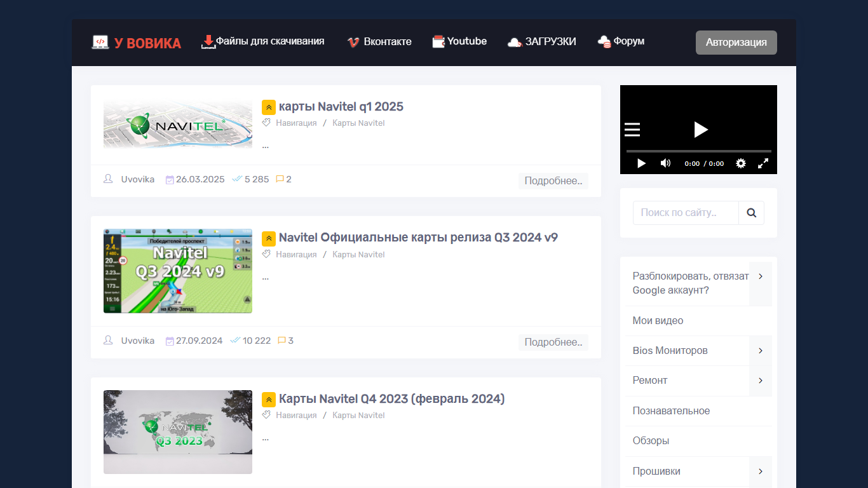The width and height of the screenshot is (868, 488).
Task: Click the comment icon with count 2
Action: pyautogui.click(x=280, y=179)
